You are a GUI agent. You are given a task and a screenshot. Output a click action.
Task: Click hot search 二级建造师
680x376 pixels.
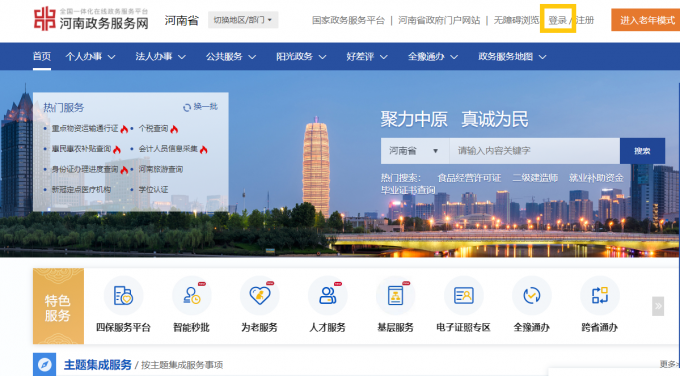click(535, 178)
